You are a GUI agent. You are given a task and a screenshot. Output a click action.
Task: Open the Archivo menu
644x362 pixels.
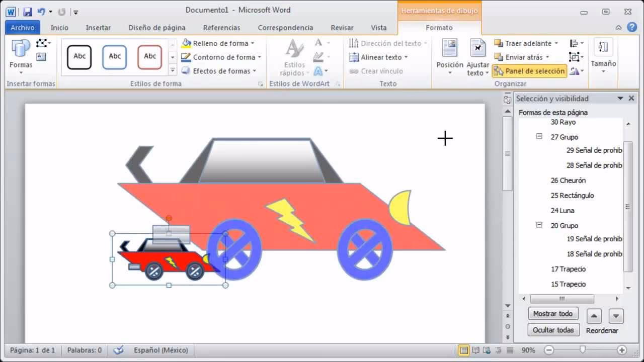point(22,27)
